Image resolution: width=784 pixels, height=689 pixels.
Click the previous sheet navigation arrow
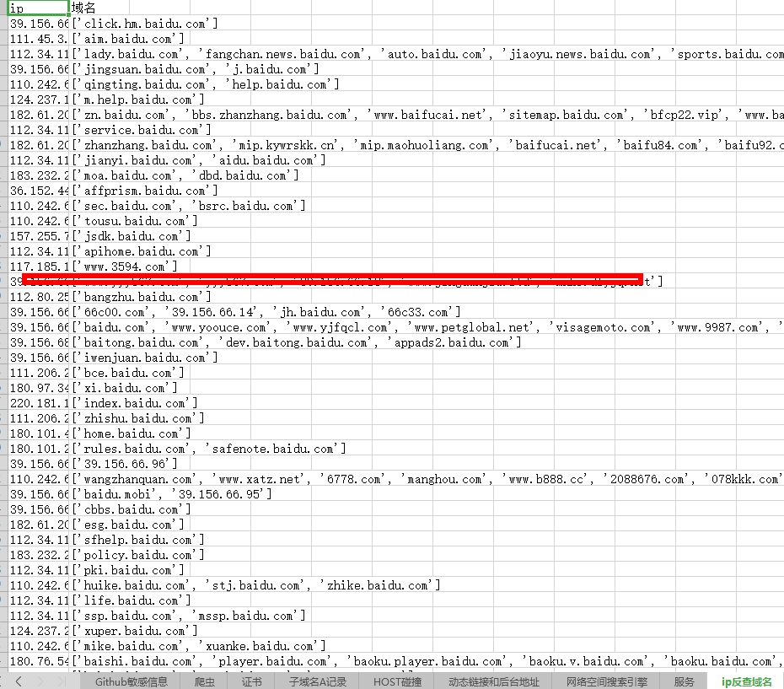pos(19,681)
